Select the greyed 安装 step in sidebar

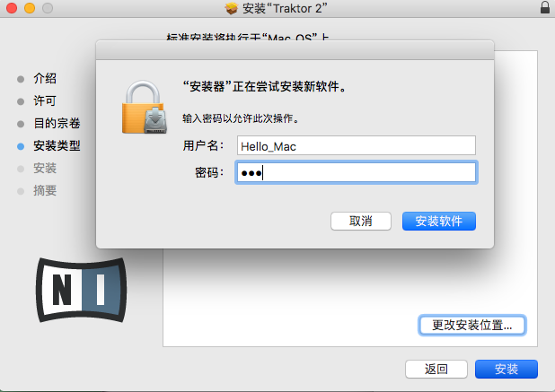tap(45, 169)
